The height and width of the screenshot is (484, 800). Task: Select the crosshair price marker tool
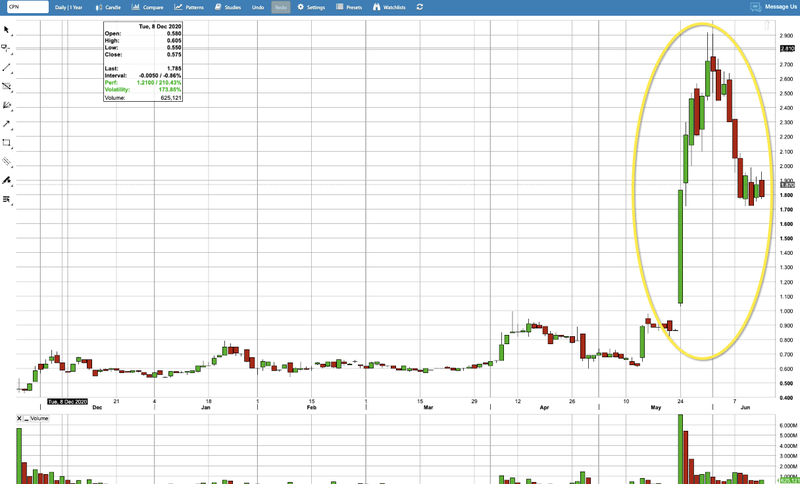point(6,48)
